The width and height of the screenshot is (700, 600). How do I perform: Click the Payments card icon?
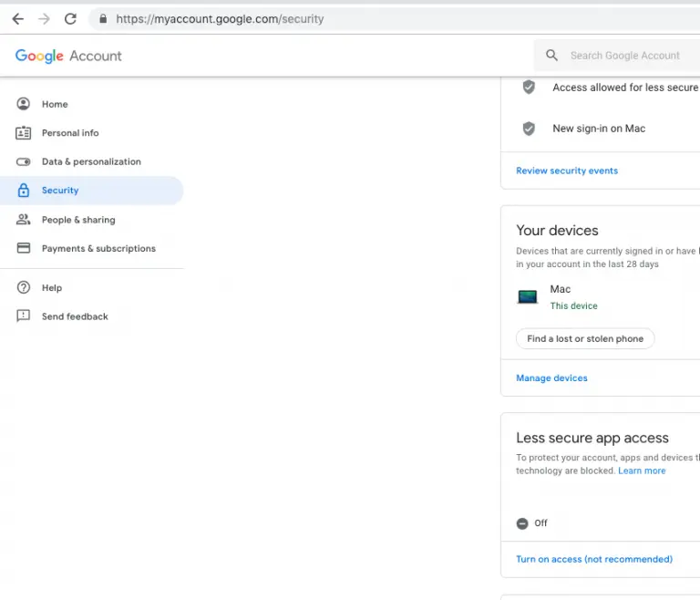[x=23, y=248]
